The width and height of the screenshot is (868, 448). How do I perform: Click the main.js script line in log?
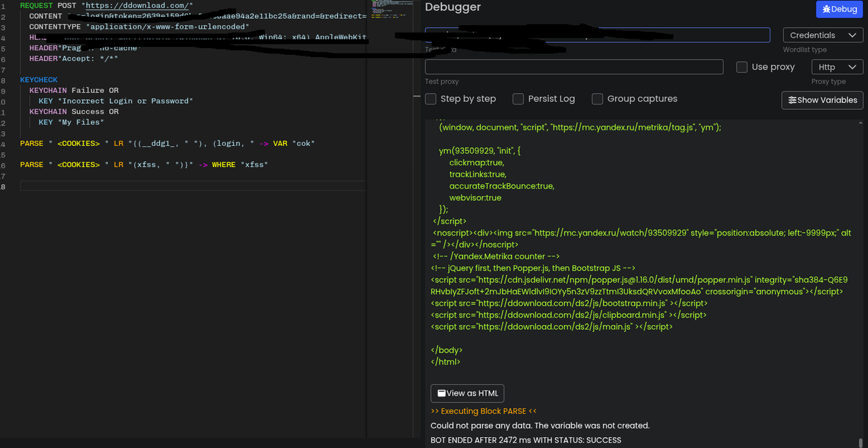pyautogui.click(x=552, y=326)
